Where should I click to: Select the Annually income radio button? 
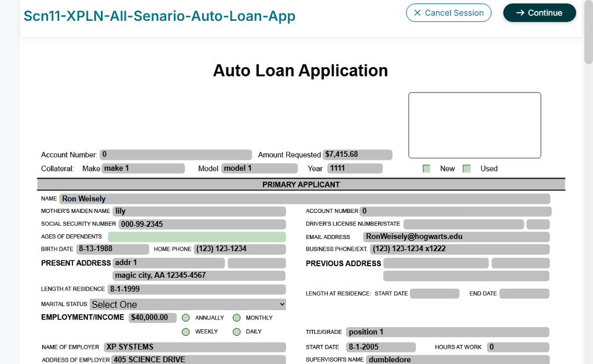point(186,318)
